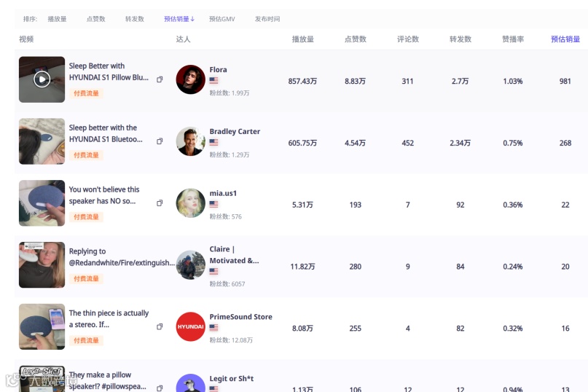Image resolution: width=588 pixels, height=392 pixels.
Task: Sort by 转发数 in sort bar
Action: pos(135,19)
